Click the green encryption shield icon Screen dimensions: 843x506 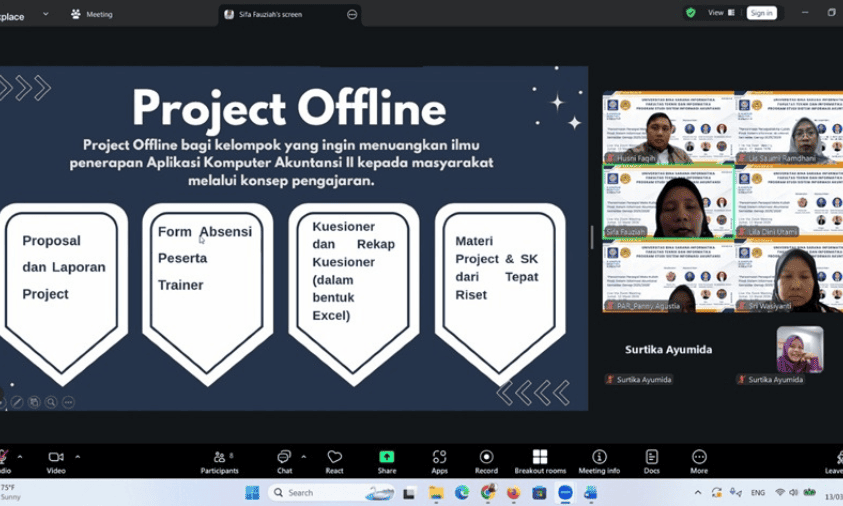tap(691, 13)
